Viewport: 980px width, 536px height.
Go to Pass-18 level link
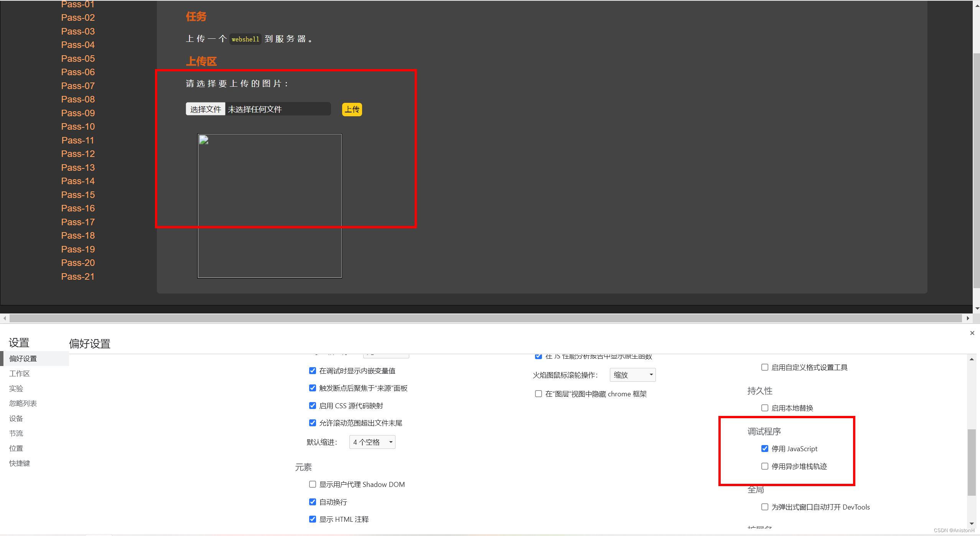pos(78,236)
